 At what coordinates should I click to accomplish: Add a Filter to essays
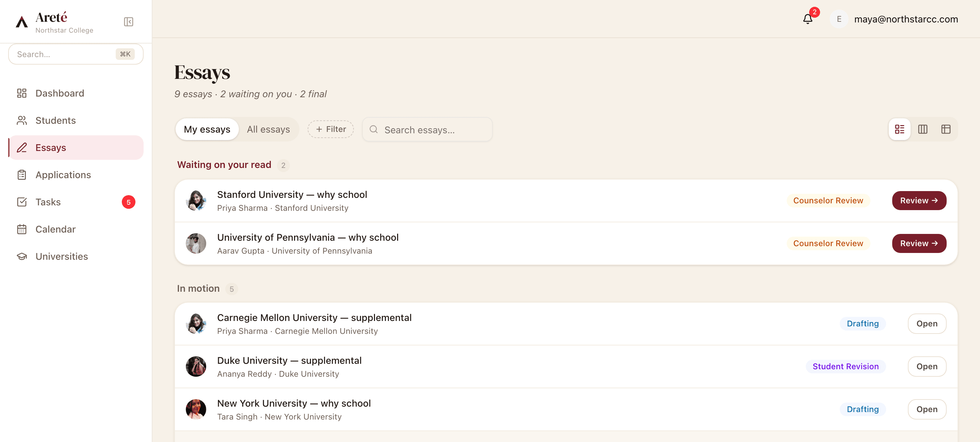click(331, 129)
